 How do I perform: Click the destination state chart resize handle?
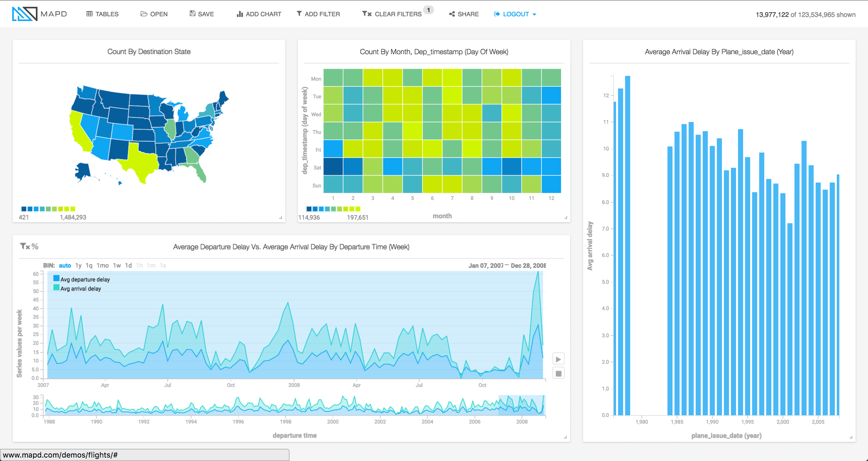click(x=280, y=218)
